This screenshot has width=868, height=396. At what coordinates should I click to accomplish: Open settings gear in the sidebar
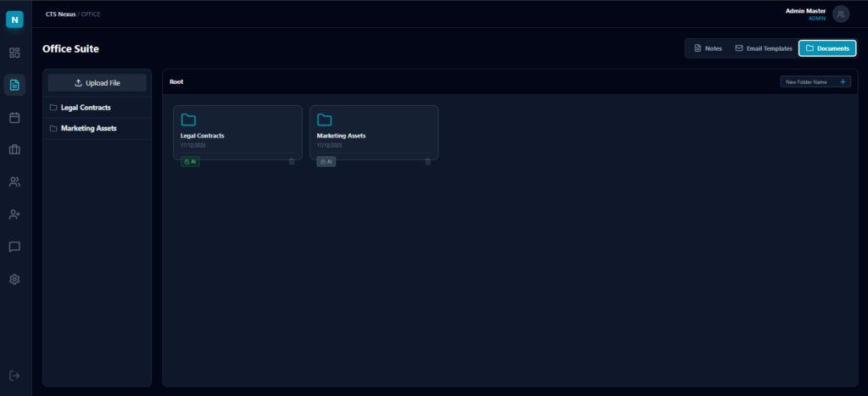pos(14,279)
